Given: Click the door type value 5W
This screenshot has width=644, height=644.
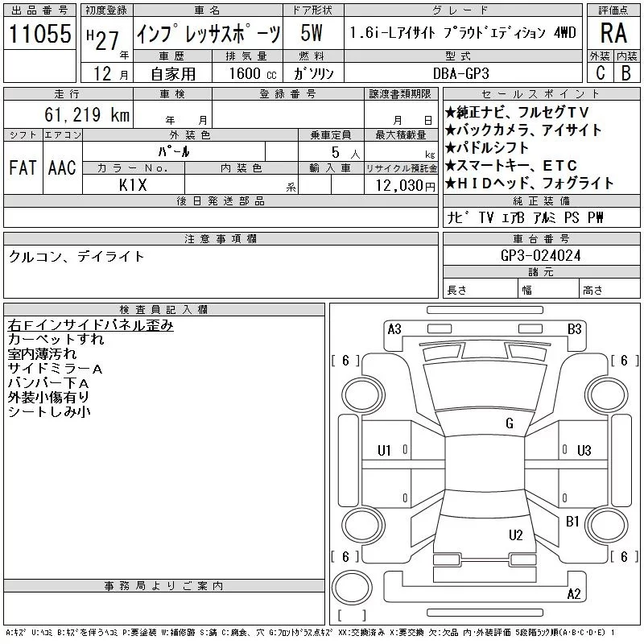Looking at the screenshot, I should 312,33.
